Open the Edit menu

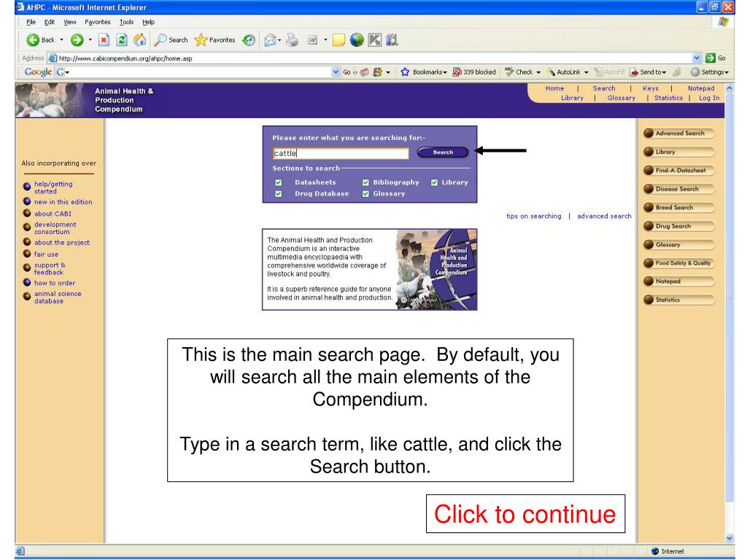[49, 22]
